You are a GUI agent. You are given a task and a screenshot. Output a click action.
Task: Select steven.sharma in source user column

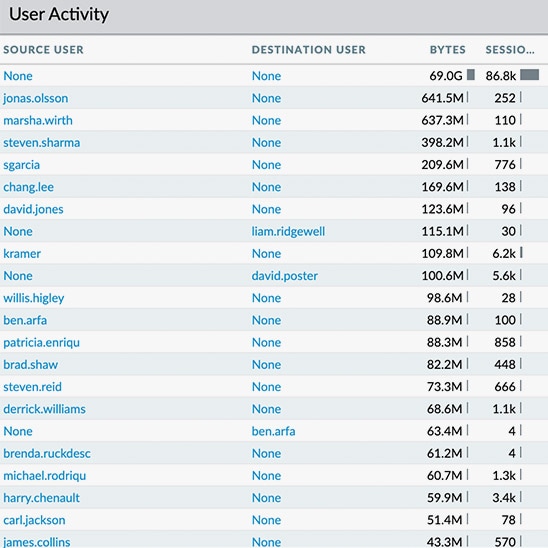pyautogui.click(x=42, y=143)
